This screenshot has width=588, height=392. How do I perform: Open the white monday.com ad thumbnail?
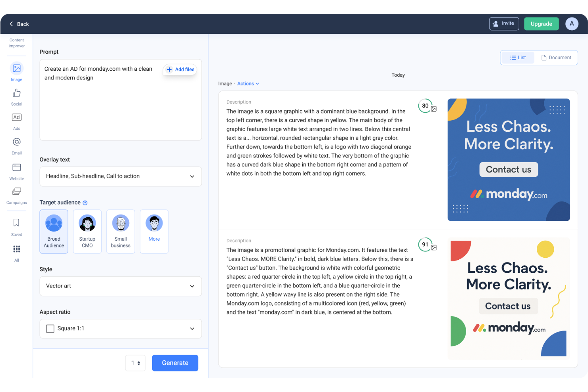[509, 299]
